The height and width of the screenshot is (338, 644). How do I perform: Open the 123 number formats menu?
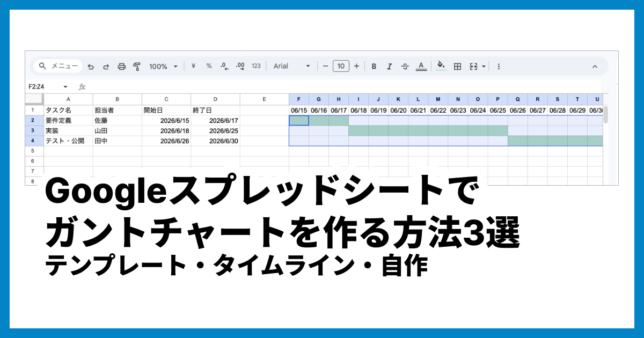click(256, 66)
